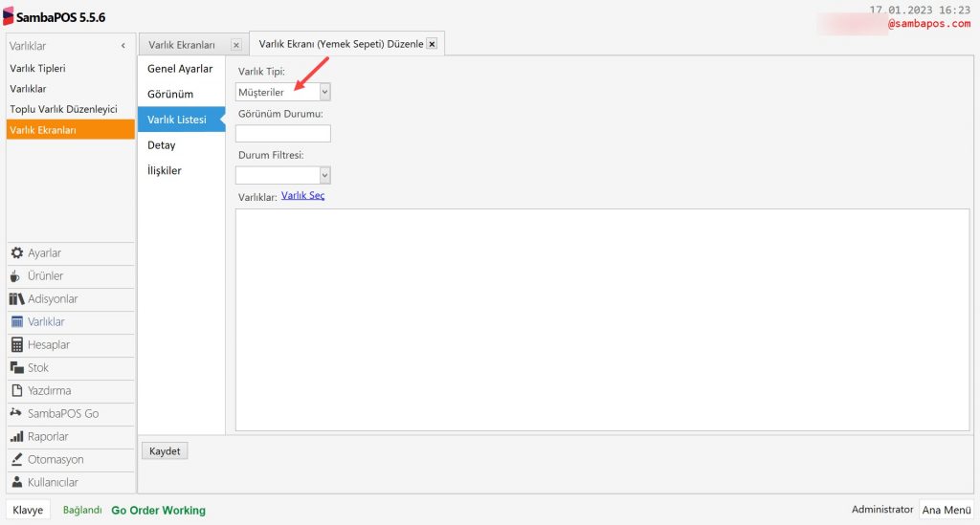980x525 pixels.
Task: Open the Klavye on-screen keyboard
Action: pos(28,510)
